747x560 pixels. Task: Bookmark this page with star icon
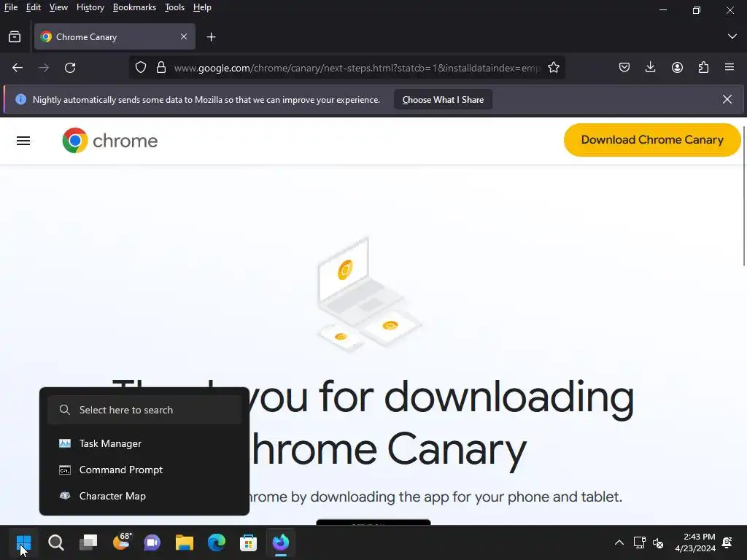[x=554, y=68]
